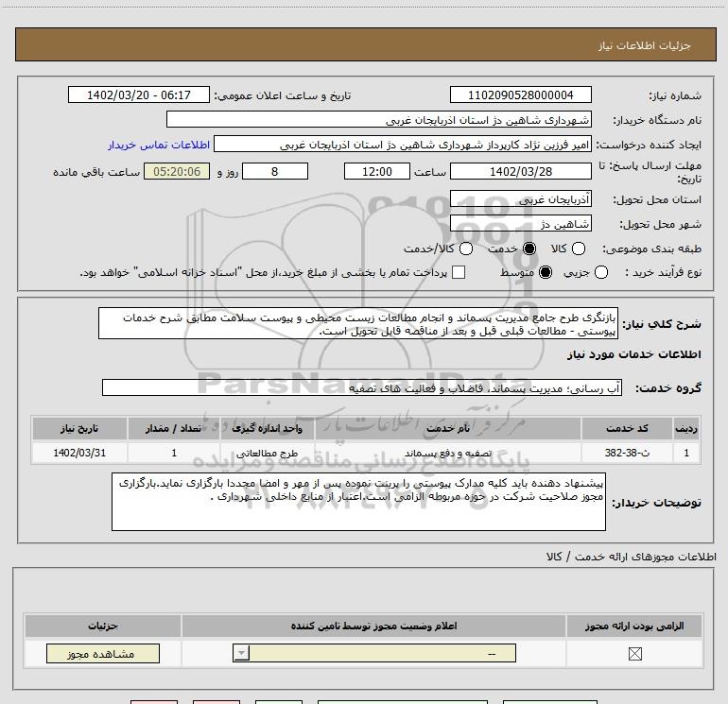This screenshot has width=728, height=704.
Task: Click service code cell ث-38-382
Action: coord(627,453)
